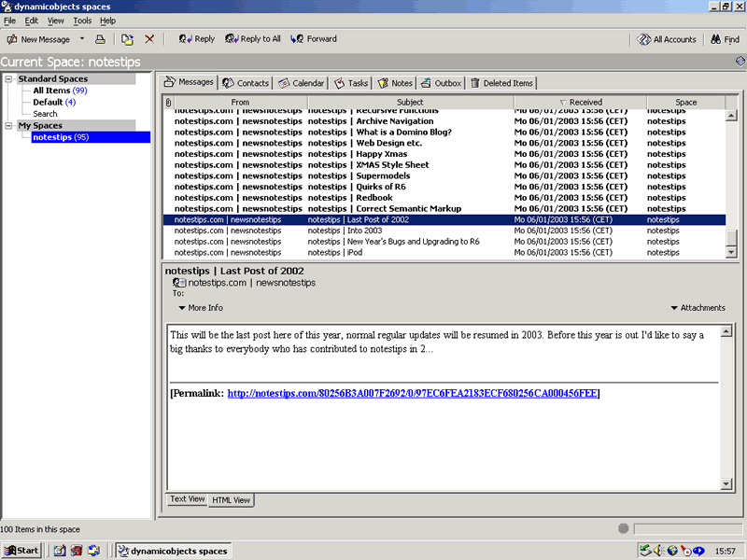Sort messages by Subject column
The image size is (747, 560).
click(x=411, y=103)
